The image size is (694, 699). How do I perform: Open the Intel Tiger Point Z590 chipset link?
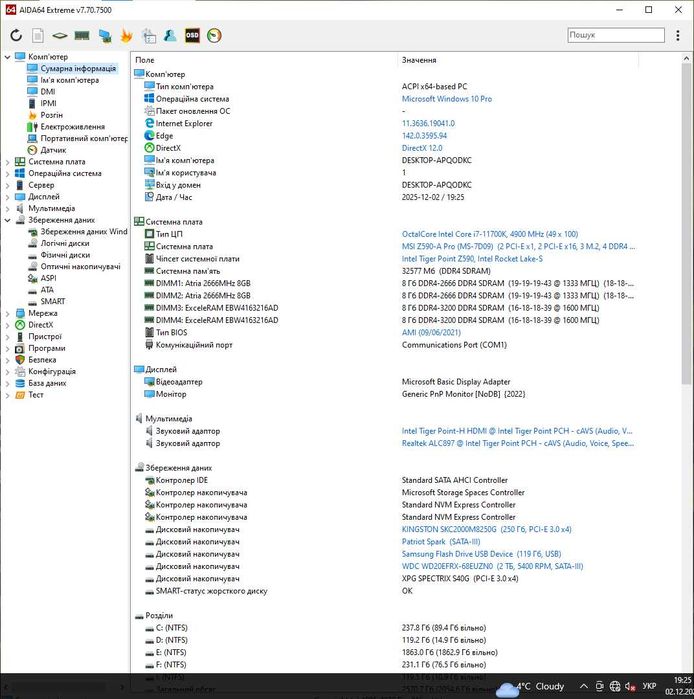pos(472,259)
